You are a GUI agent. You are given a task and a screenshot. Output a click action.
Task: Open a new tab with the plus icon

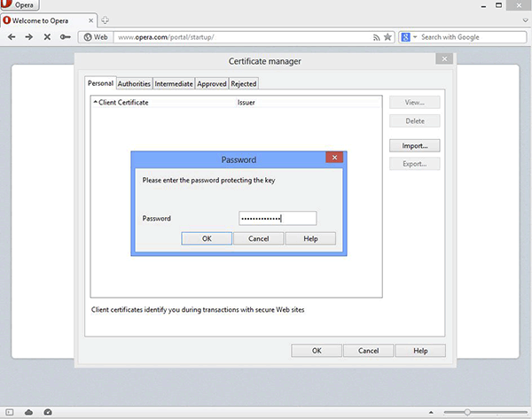click(x=106, y=20)
